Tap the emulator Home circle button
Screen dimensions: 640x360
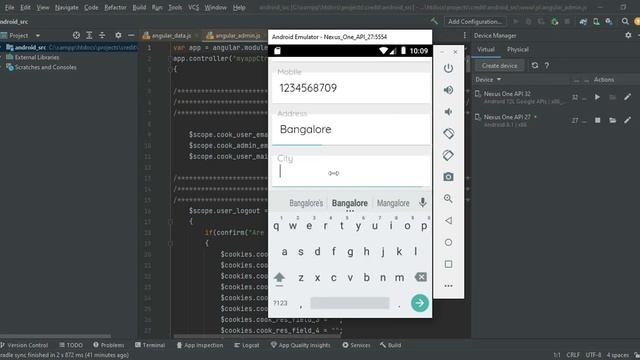coord(448,242)
